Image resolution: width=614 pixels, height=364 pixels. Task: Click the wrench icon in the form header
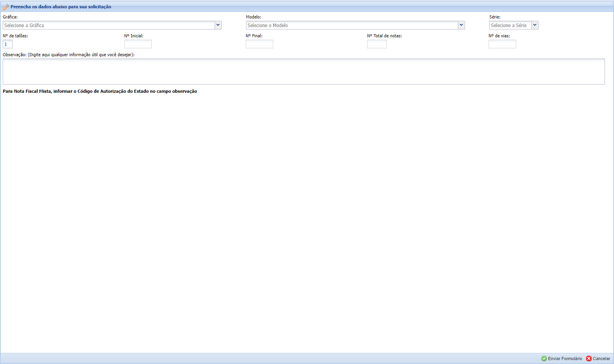(6, 7)
